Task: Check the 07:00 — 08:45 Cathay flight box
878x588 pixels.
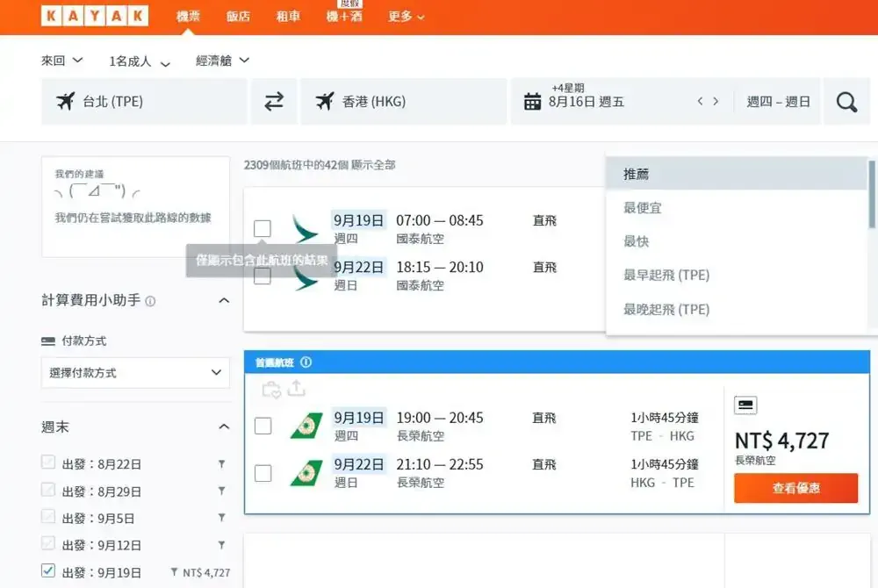Action: pyautogui.click(x=262, y=228)
